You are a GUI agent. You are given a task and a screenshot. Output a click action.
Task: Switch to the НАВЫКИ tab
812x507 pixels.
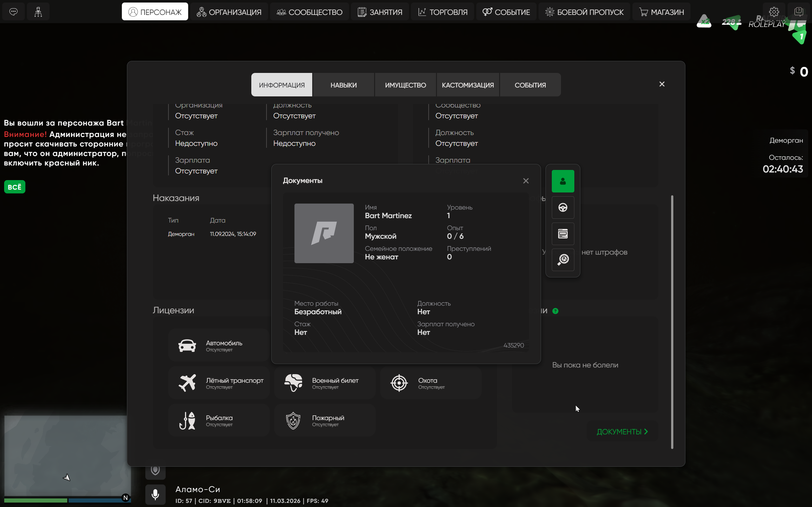343,85
